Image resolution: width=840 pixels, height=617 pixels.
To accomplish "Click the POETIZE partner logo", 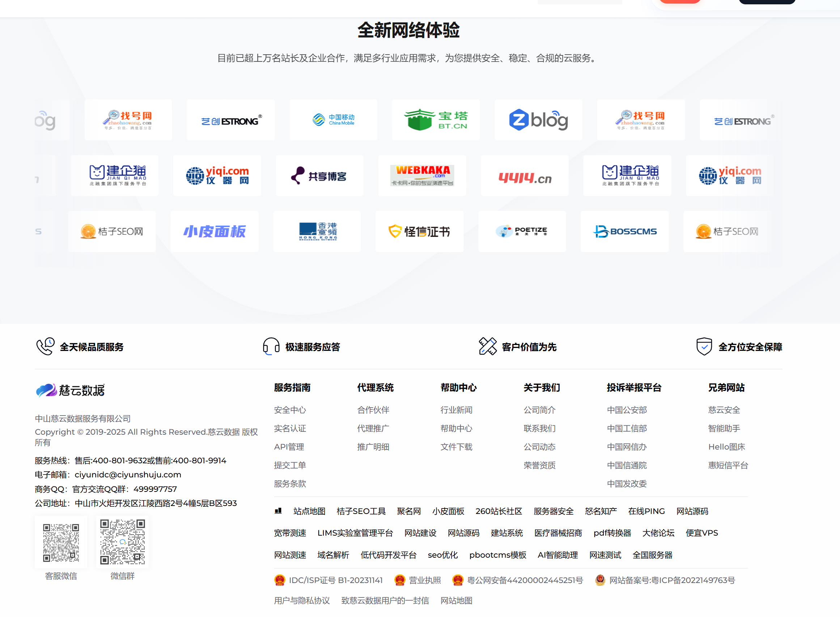I will 522,231.
